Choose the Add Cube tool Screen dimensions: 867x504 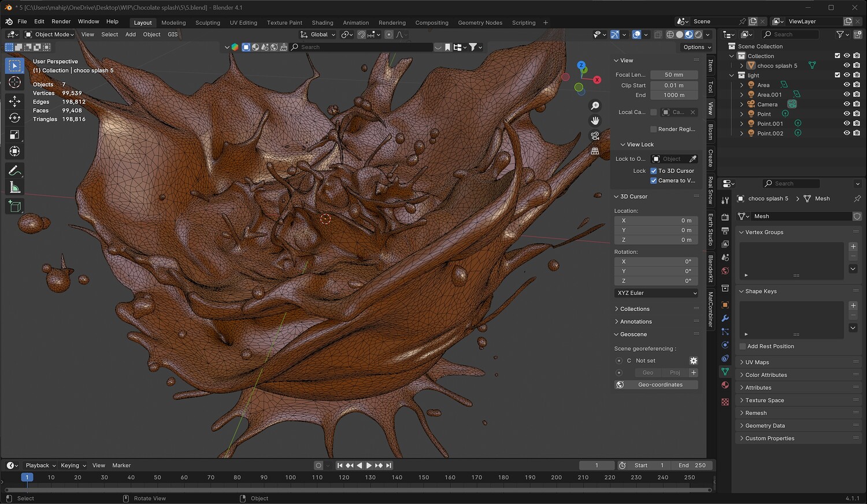14,206
